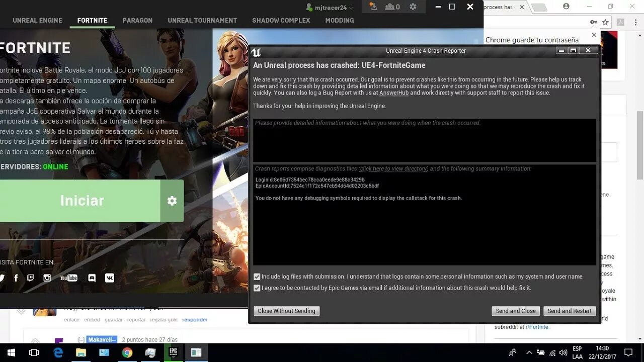The image size is (644, 362).
Task: Open the AnswerHub link
Action: click(x=394, y=93)
